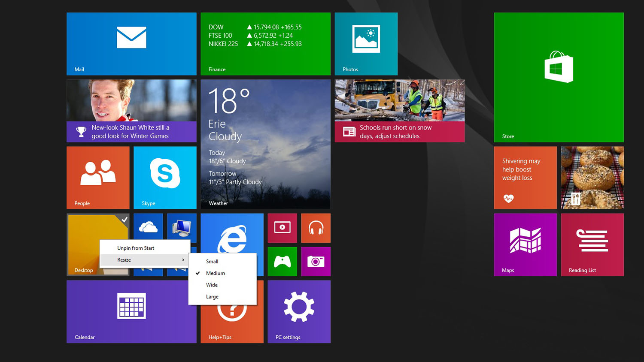The image size is (644, 362).
Task: Expand the Resize submenu arrow
Action: click(x=183, y=260)
